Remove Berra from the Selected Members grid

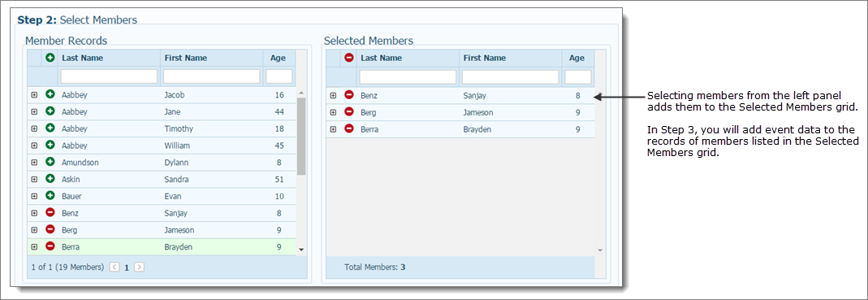click(x=349, y=129)
